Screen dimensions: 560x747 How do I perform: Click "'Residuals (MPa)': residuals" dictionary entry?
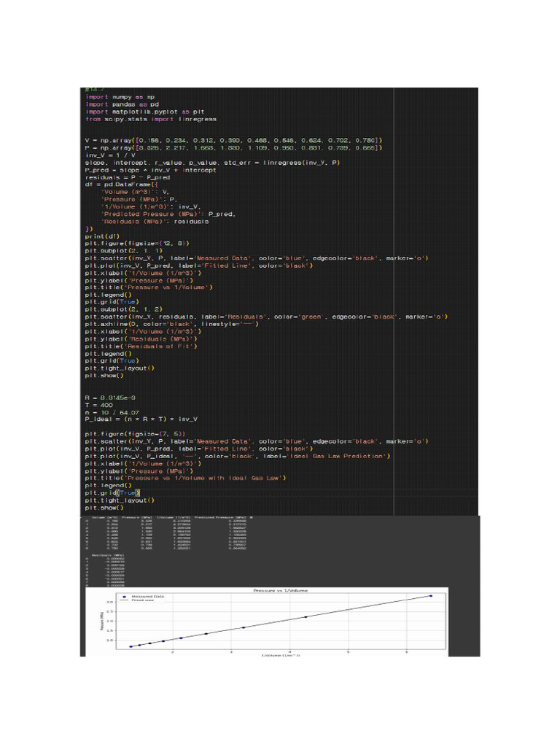pos(155,222)
